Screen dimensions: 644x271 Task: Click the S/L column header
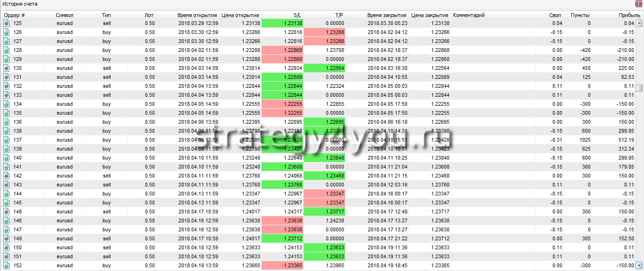coord(297,15)
